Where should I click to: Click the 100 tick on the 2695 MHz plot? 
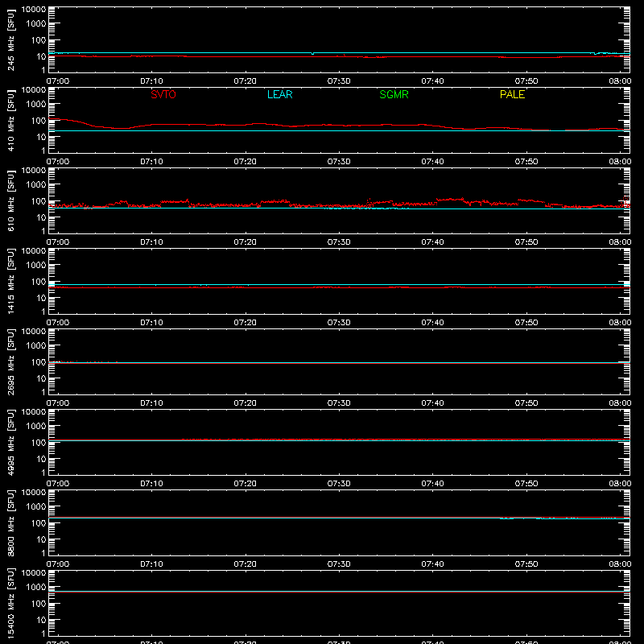tap(39, 362)
